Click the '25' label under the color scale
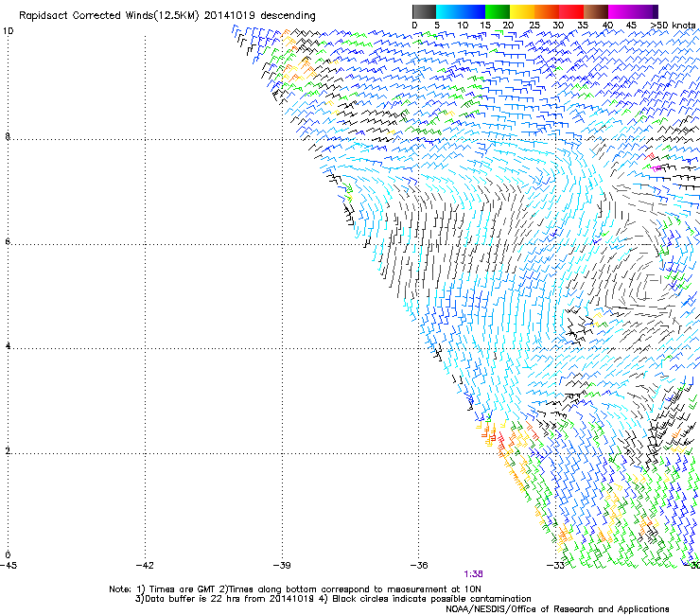Viewport: 700px width, 615px height. coord(534,26)
